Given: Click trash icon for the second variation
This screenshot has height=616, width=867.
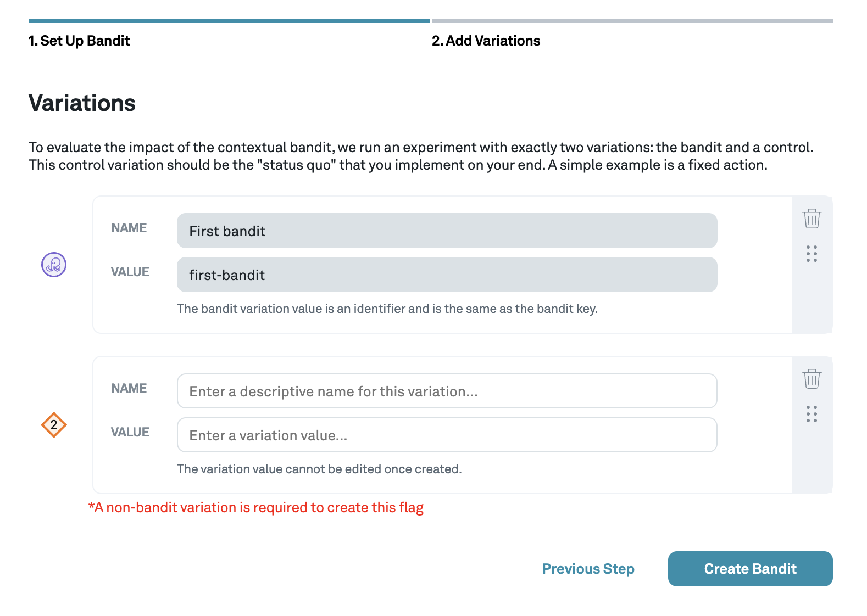Looking at the screenshot, I should tap(812, 379).
